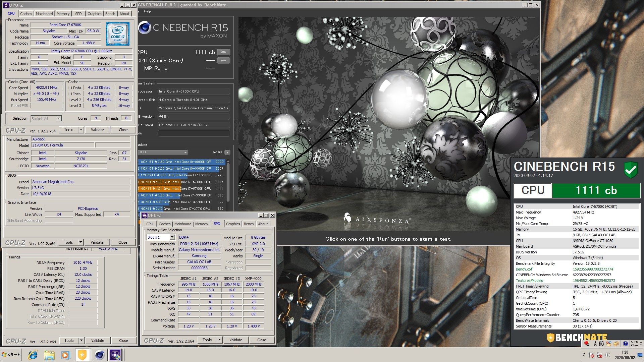Open Windows Explorer folder icon in taskbar

(49, 355)
